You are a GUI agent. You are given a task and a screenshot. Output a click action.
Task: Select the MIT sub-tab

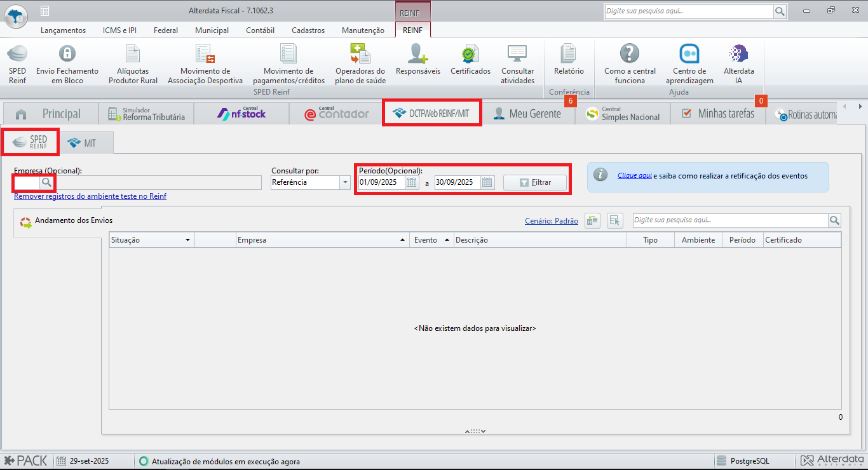click(x=87, y=143)
